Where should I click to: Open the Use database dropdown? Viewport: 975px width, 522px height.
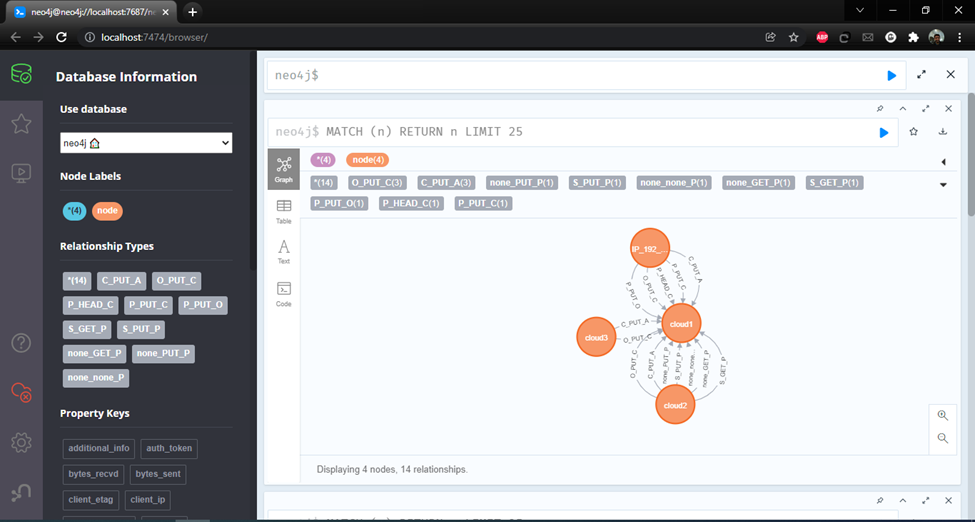click(146, 143)
